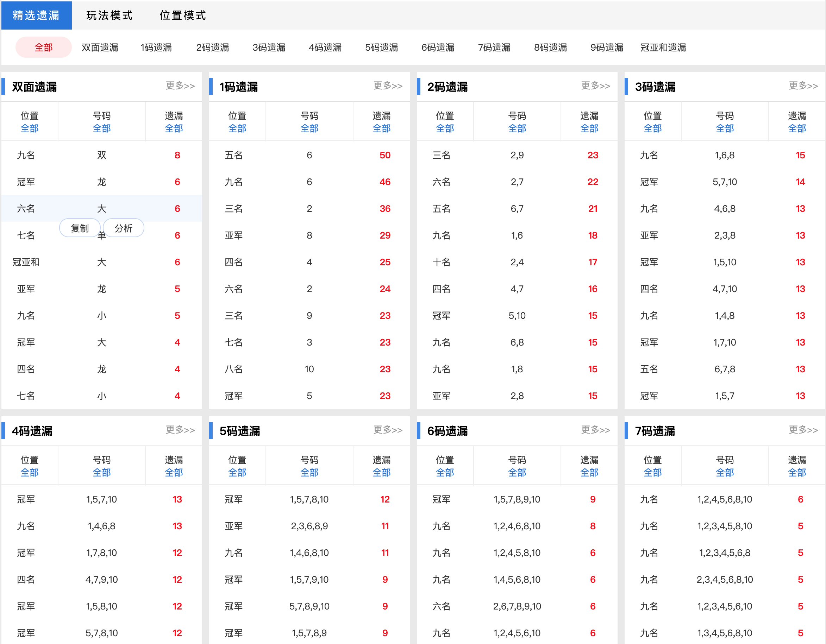Enable the 2码遗漏 filter

tap(212, 47)
